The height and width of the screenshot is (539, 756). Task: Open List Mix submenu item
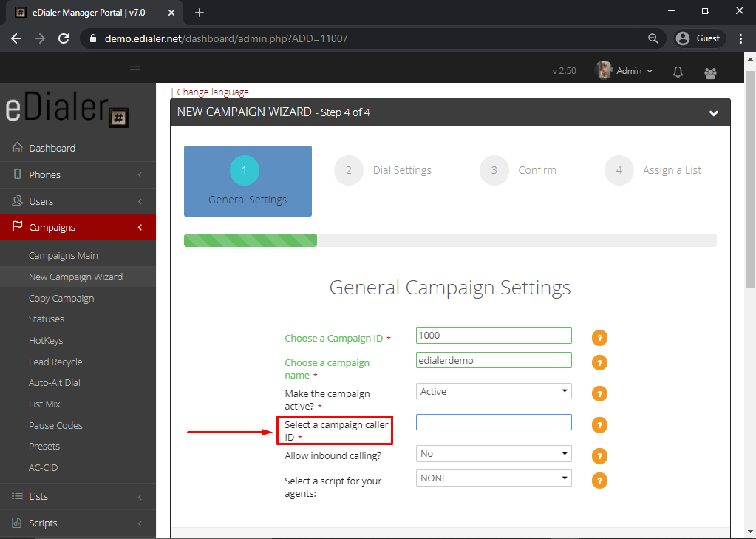click(x=44, y=404)
